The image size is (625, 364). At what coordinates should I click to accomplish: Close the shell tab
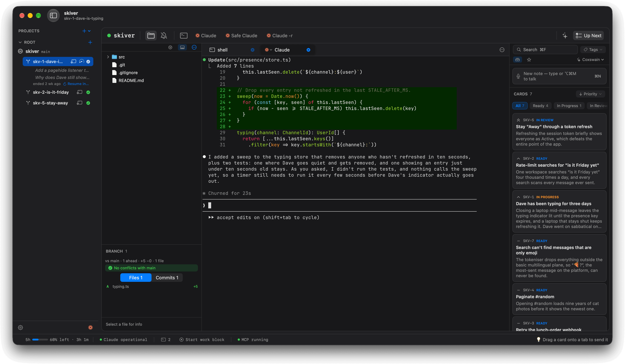coord(253,50)
